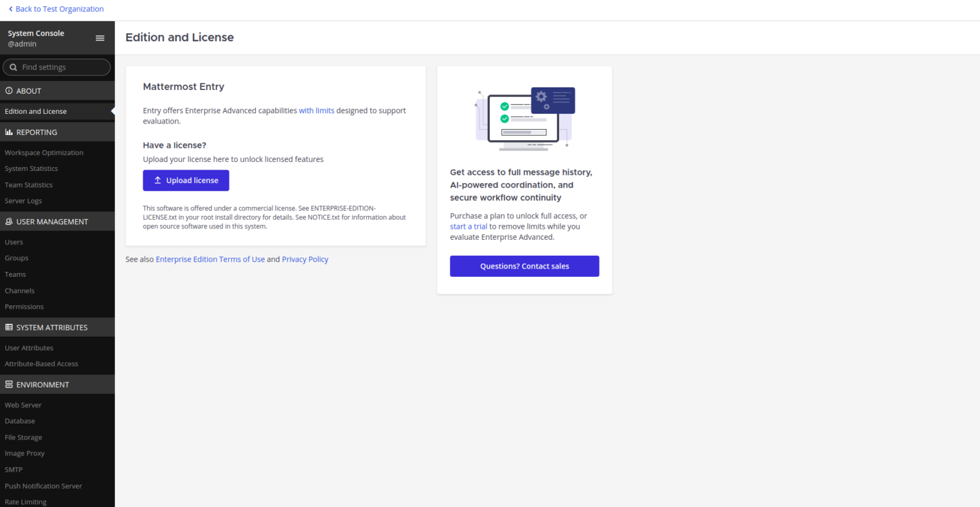
Task: Click the license illustration image
Action: point(525,119)
